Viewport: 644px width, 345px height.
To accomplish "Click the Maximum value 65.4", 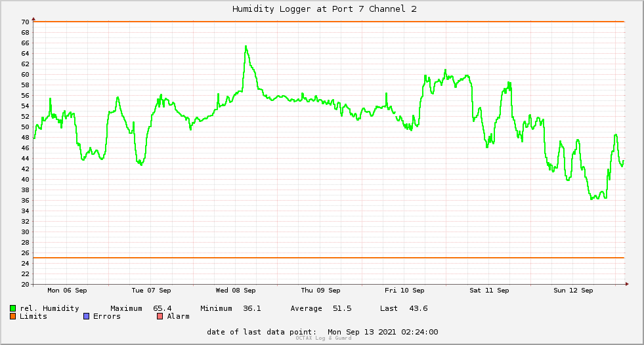I will tap(162, 308).
